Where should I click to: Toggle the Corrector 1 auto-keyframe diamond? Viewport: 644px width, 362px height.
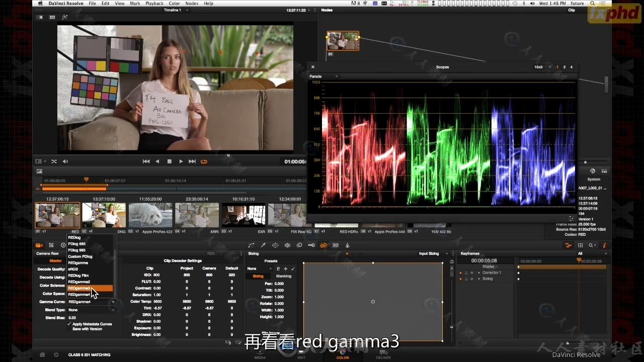click(x=472, y=273)
